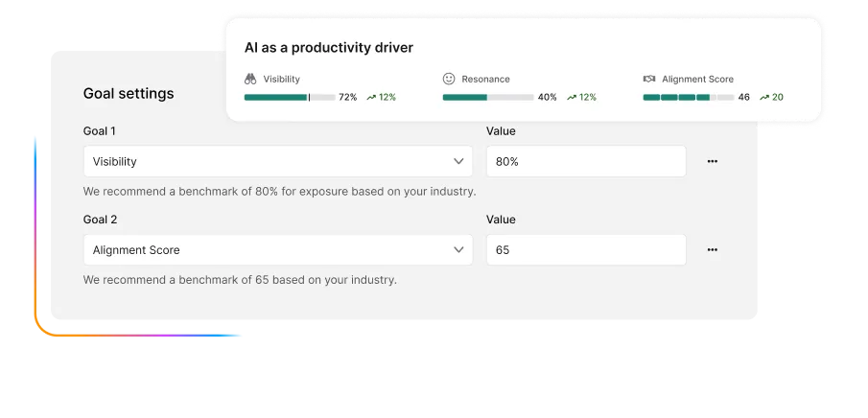Click the Resonance upward trend arrow
The height and width of the screenshot is (418, 868).
pos(572,97)
